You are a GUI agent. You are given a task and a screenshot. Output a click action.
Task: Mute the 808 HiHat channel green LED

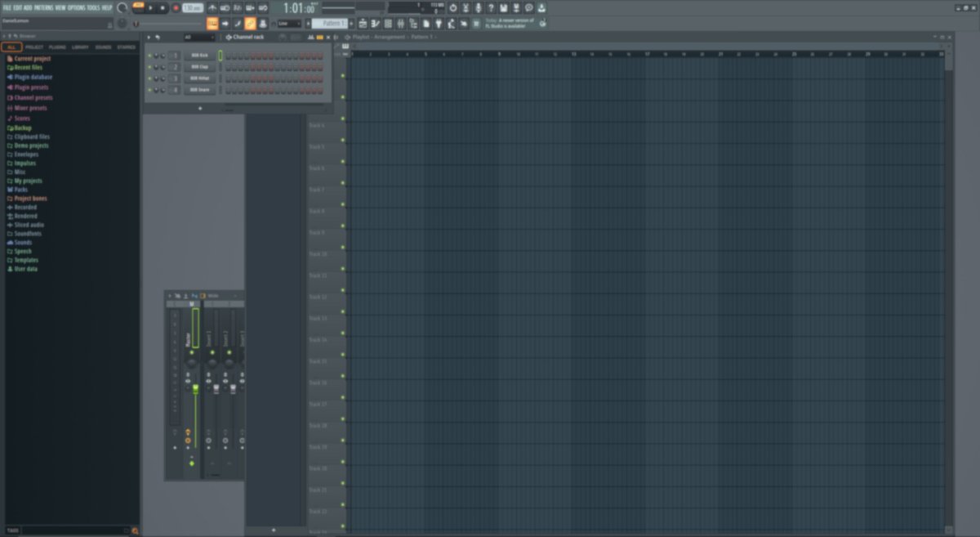(149, 78)
